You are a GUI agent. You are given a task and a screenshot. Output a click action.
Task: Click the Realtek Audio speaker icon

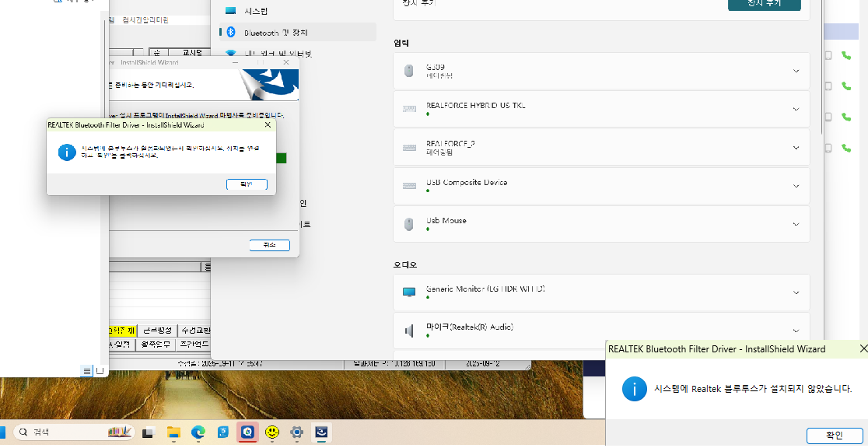409,331
